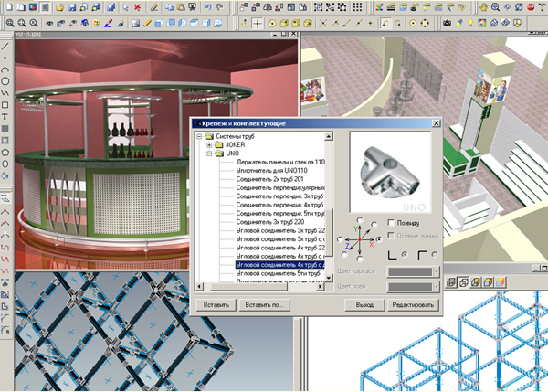Click the 'Редактировать' button
The image size is (548, 392).
pyautogui.click(x=413, y=304)
